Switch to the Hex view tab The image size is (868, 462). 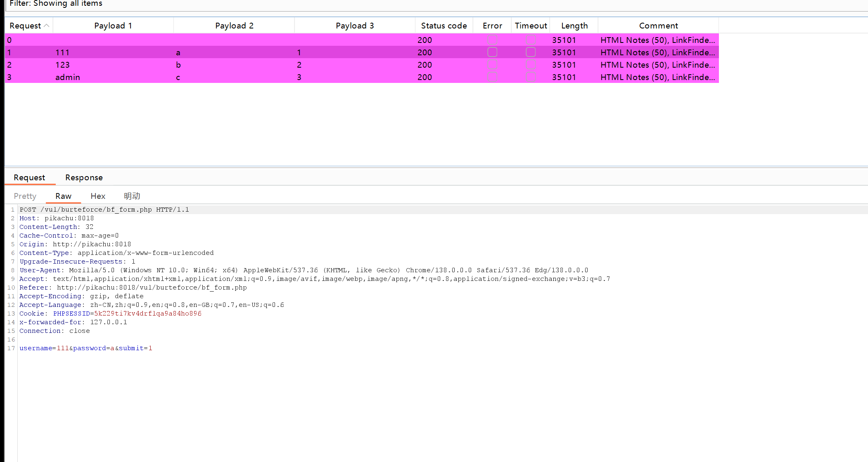pos(98,196)
